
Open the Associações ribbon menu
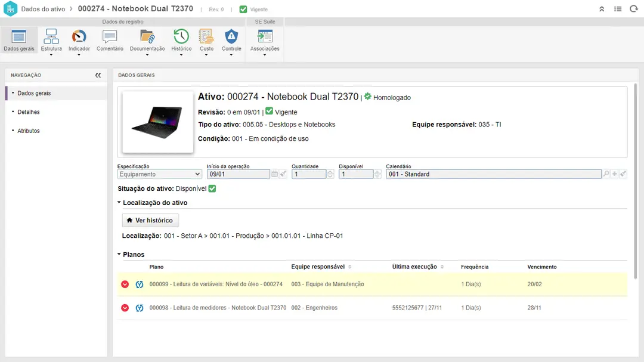click(265, 42)
